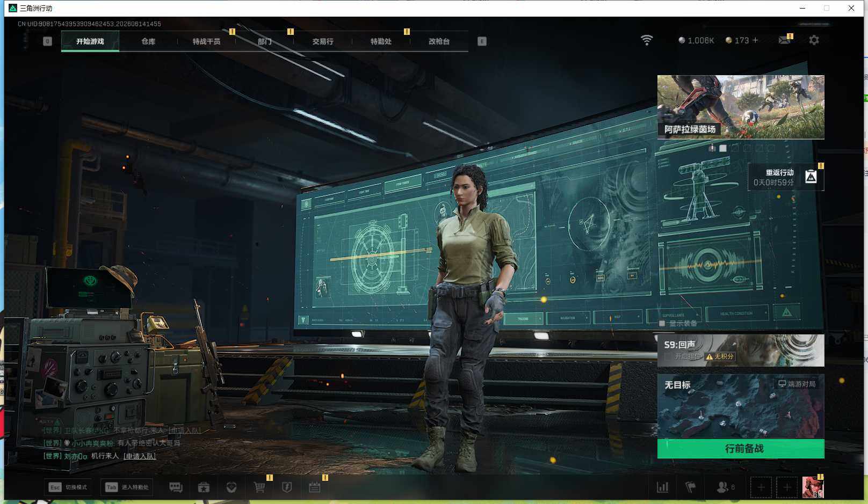
Task: Open the shopping cart store icon
Action: point(259,487)
